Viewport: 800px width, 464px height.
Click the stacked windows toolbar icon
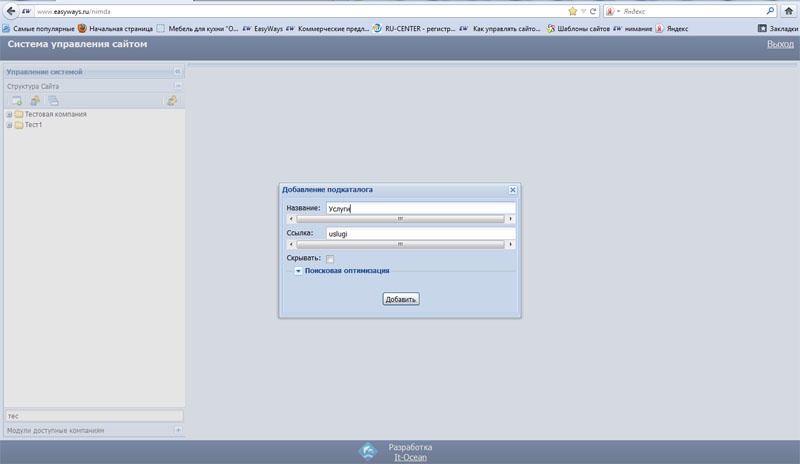pyautogui.click(x=53, y=101)
